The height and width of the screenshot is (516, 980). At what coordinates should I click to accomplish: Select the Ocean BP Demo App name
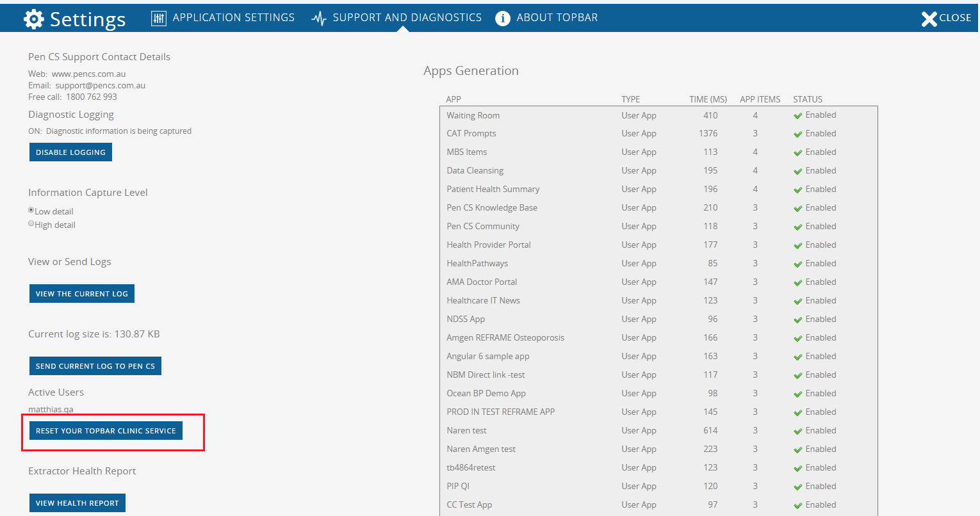pyautogui.click(x=486, y=393)
